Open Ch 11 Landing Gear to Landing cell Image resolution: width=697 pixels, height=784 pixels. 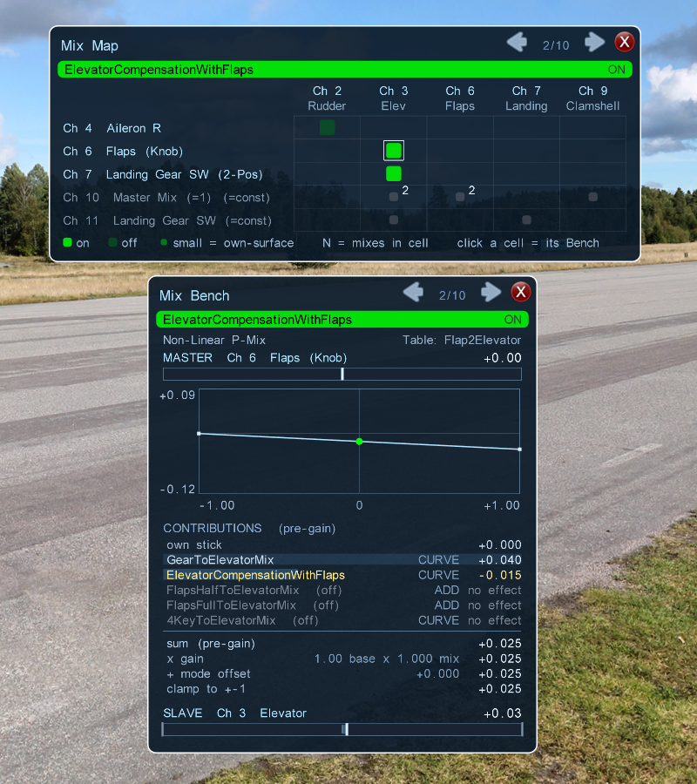tap(526, 220)
